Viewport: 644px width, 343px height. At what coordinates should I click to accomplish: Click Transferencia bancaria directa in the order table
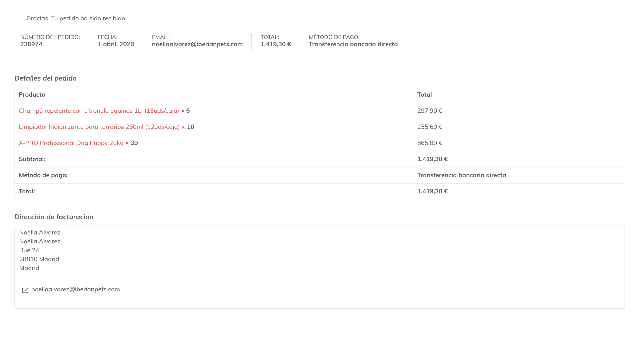click(x=461, y=175)
